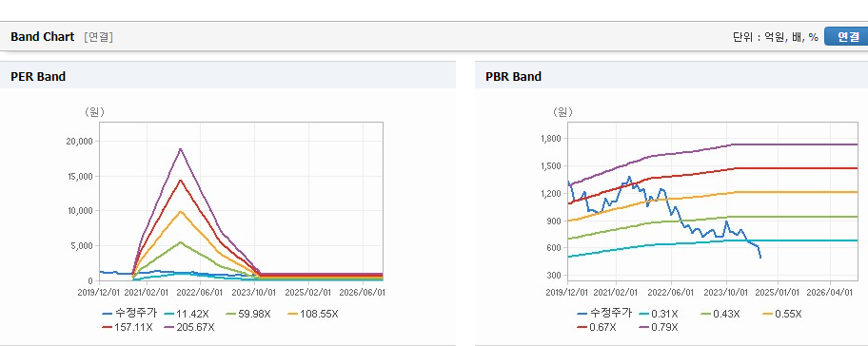Select the PER Band panel title

pyautogui.click(x=38, y=77)
